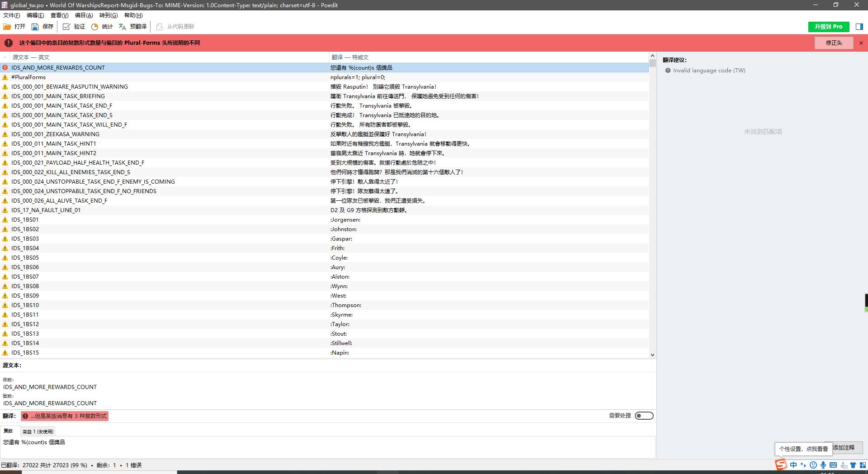Click the Sogou S input method logo
The width and height of the screenshot is (868, 474).
(x=781, y=465)
